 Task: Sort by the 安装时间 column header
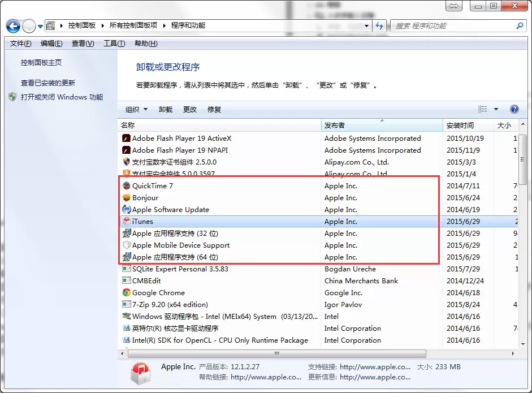click(468, 125)
